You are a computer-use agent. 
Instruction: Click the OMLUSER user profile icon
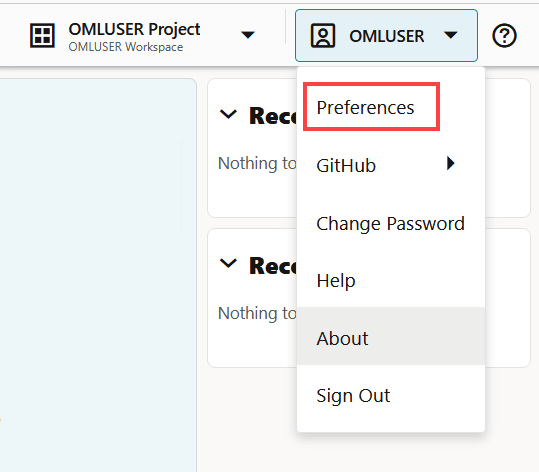[322, 35]
